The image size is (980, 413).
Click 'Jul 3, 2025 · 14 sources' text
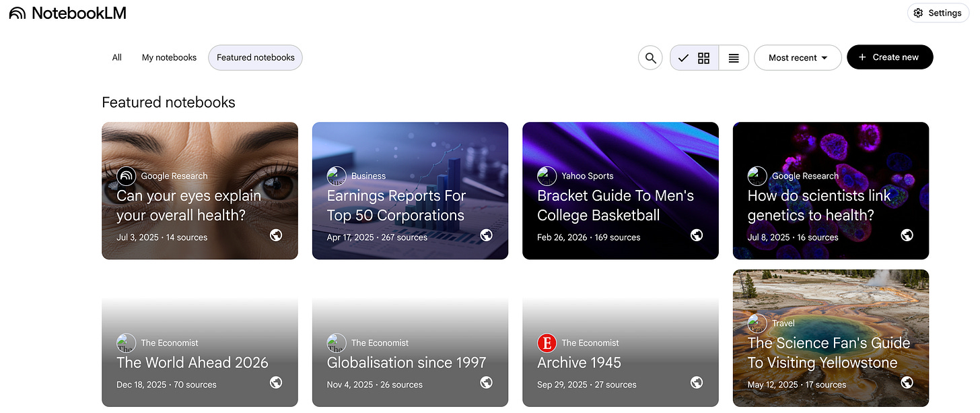[x=162, y=237]
